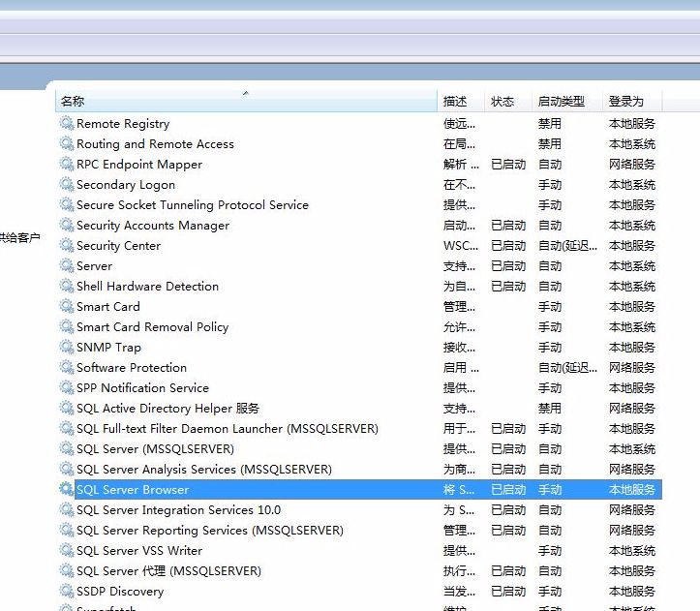Viewport: 700px width, 611px height.
Task: Select SQL Full-text Filter Daemon Launcher name
Action: [x=228, y=429]
